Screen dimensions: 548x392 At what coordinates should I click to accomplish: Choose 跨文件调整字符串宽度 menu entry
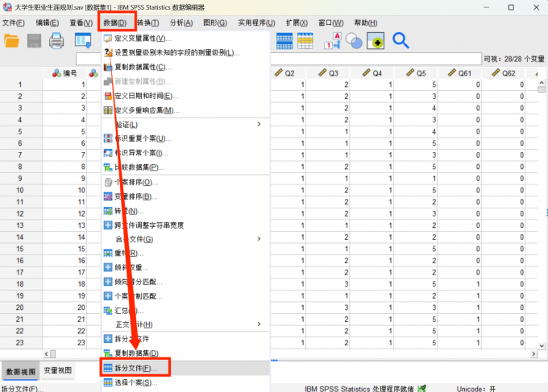click(x=186, y=225)
